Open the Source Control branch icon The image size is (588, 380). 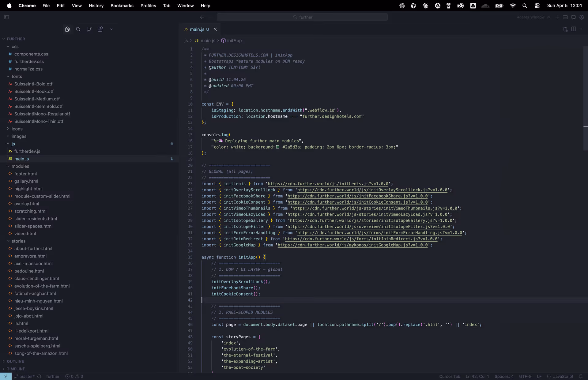click(x=89, y=29)
